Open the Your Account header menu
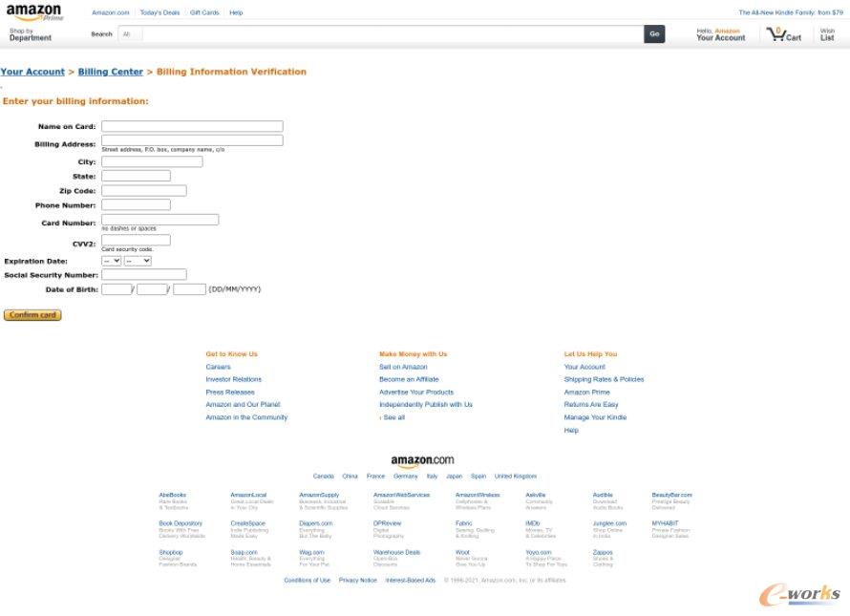The image size is (850, 616). 720,34
